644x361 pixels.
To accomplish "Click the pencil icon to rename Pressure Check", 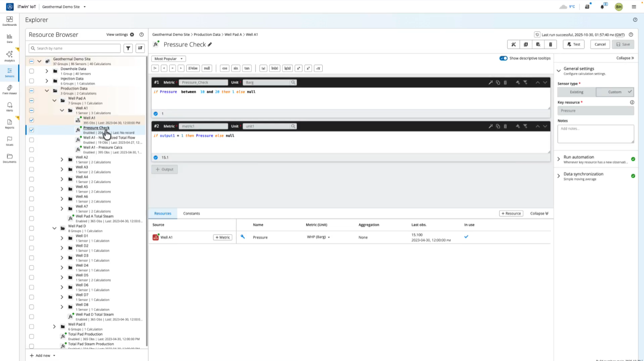I will 210,45.
